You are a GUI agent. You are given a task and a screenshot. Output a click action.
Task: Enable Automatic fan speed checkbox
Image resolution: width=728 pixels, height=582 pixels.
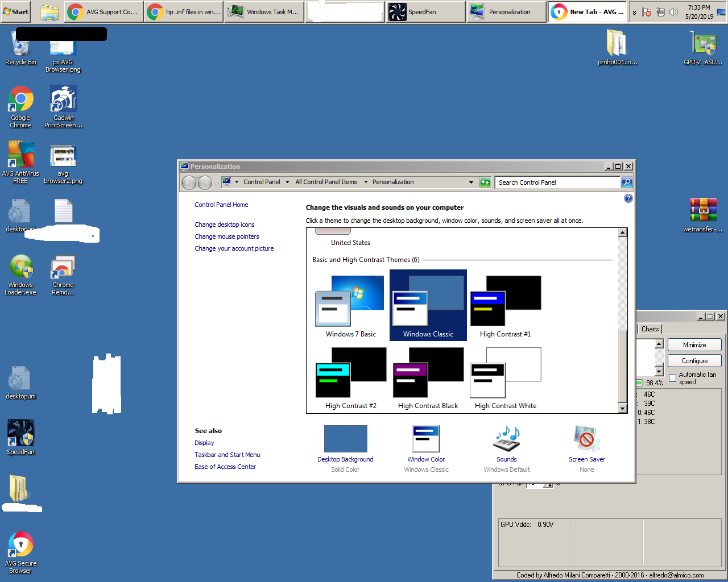point(673,378)
